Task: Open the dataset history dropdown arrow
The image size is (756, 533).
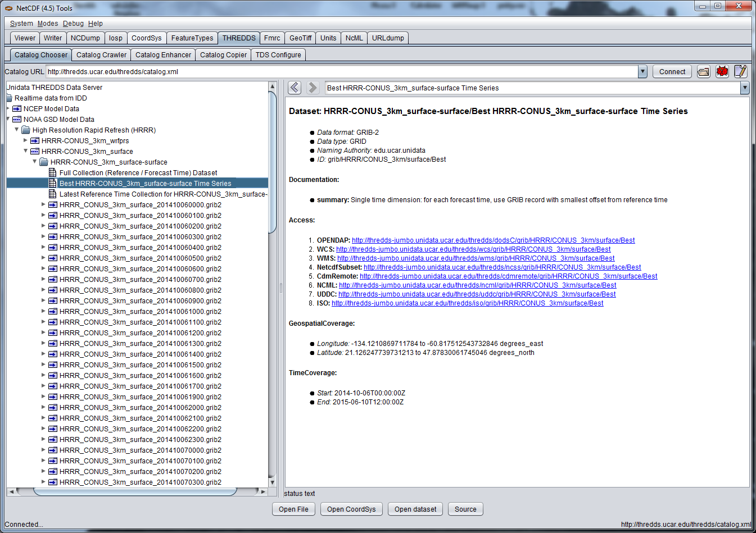Action: pyautogui.click(x=745, y=88)
